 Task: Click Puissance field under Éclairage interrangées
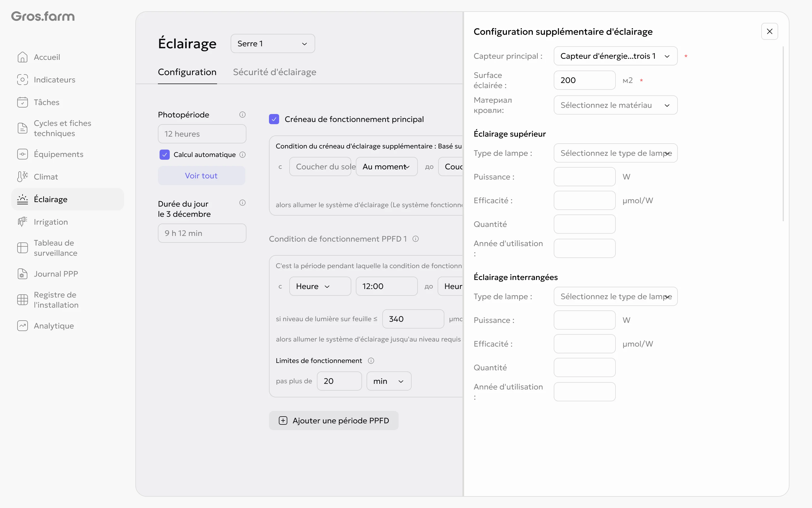(584, 320)
